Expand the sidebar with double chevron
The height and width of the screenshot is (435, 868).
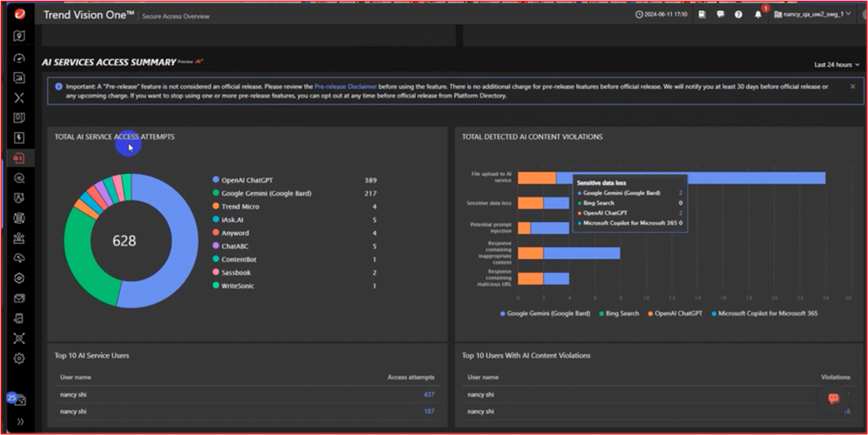[x=19, y=421]
